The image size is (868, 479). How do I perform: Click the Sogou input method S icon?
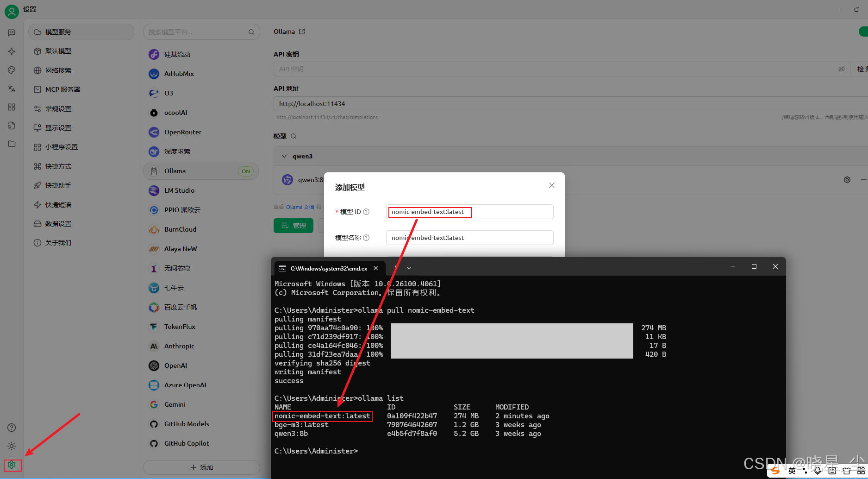coord(775,471)
